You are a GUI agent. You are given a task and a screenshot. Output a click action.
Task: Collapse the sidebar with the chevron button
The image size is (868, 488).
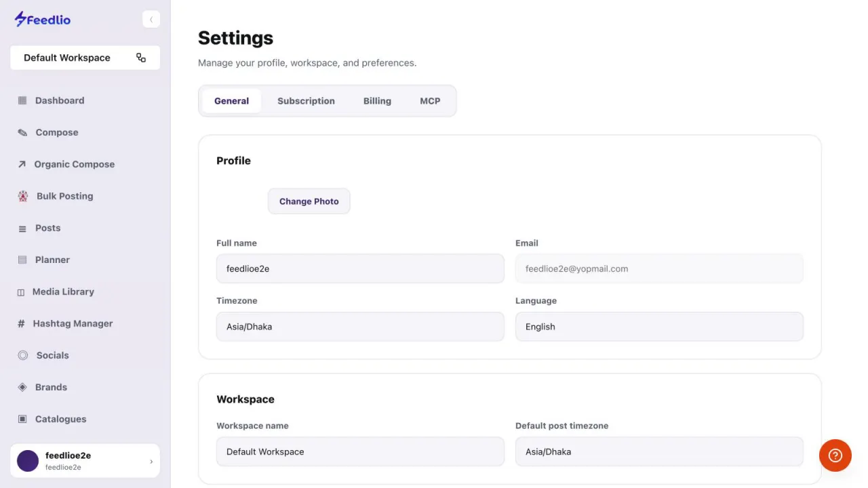click(151, 20)
